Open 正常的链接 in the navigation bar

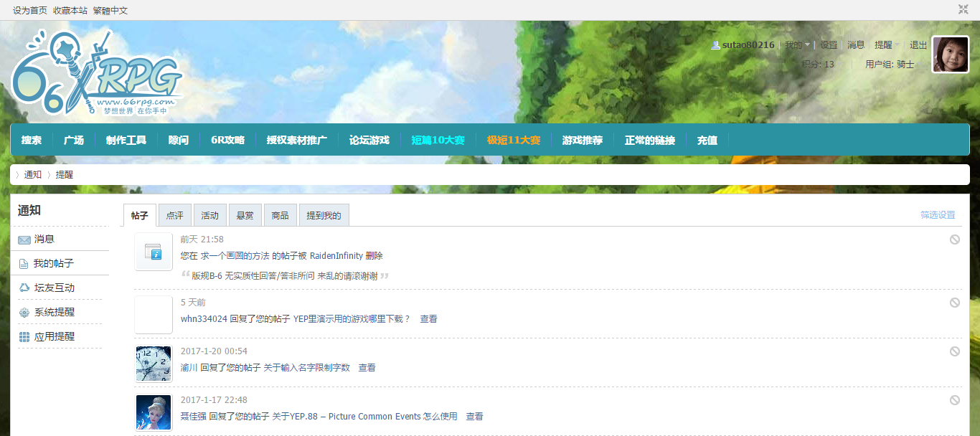(x=650, y=140)
